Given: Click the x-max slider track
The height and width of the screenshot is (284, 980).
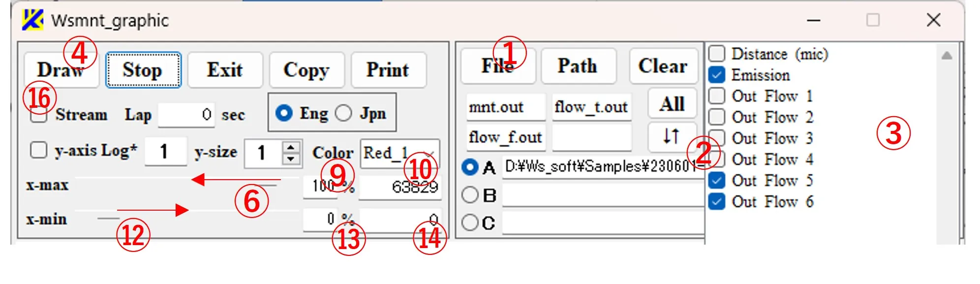Looking at the screenshot, I should (x=187, y=185).
